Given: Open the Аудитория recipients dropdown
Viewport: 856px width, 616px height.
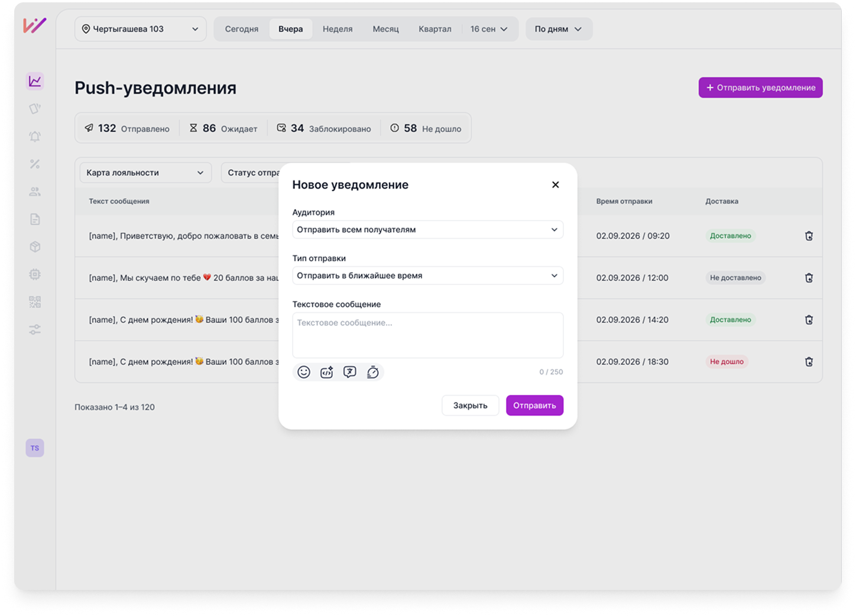Looking at the screenshot, I should pyautogui.click(x=428, y=229).
